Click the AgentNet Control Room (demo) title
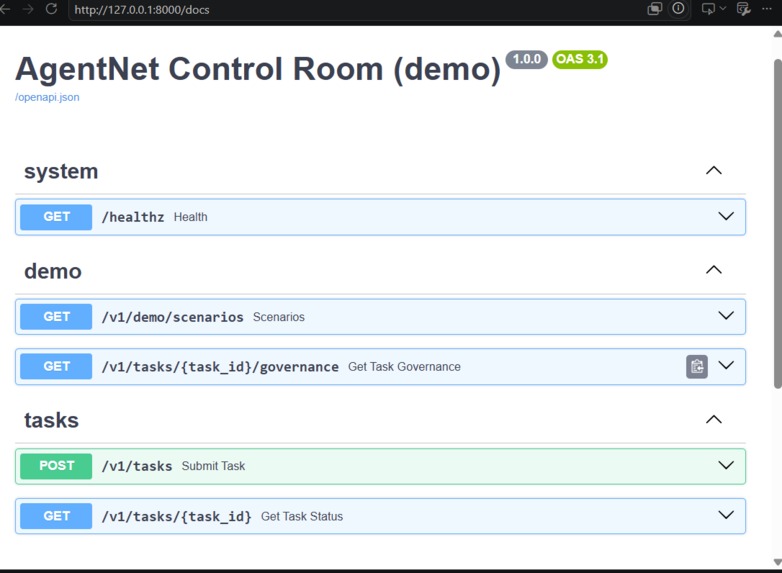782x573 pixels. (x=258, y=69)
